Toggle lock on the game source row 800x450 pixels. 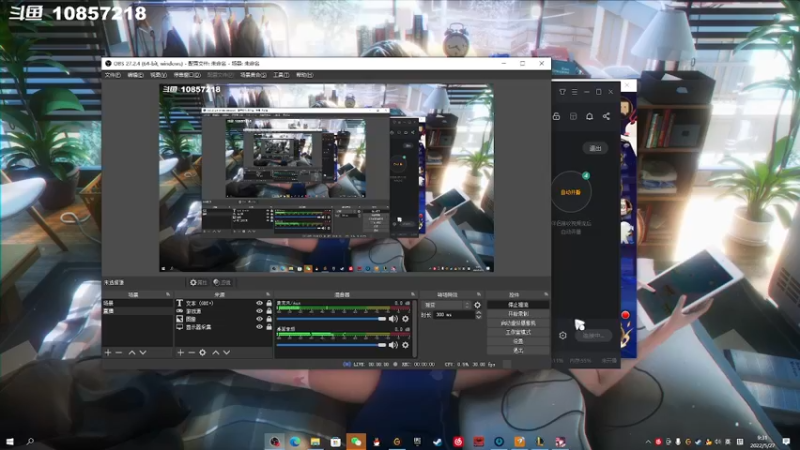269,311
